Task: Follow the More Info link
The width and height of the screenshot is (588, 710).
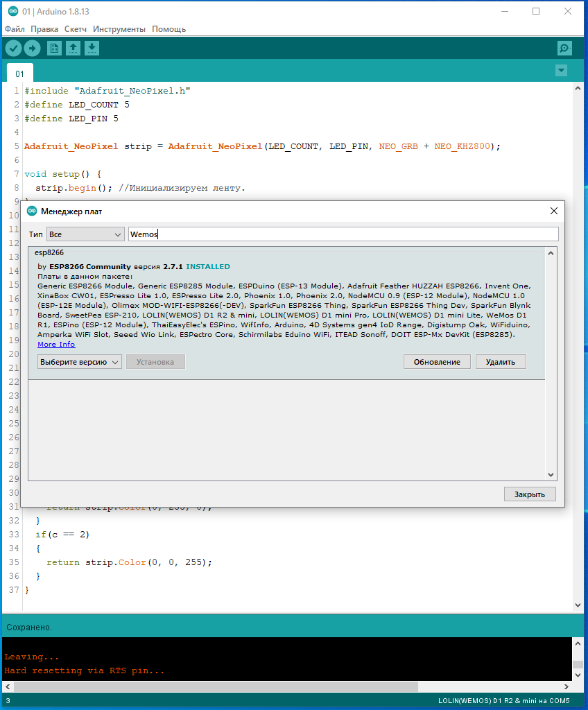Action: [x=56, y=345]
